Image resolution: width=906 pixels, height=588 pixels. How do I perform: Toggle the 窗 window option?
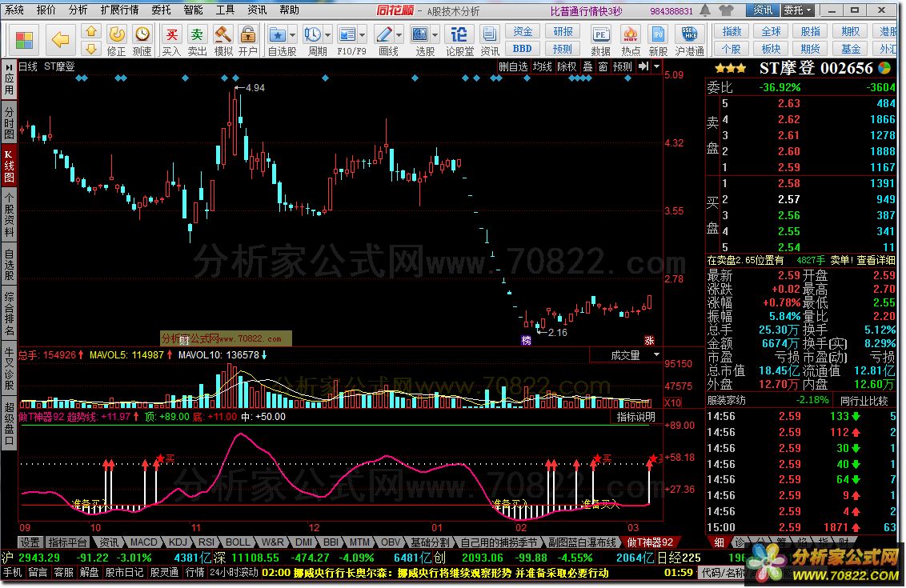pos(603,67)
